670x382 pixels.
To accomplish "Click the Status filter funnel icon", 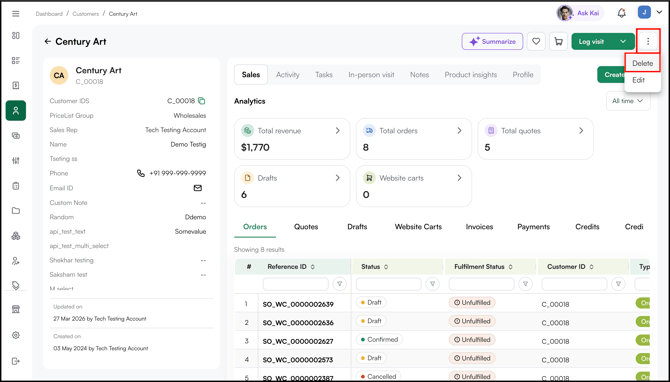I will click(x=432, y=284).
